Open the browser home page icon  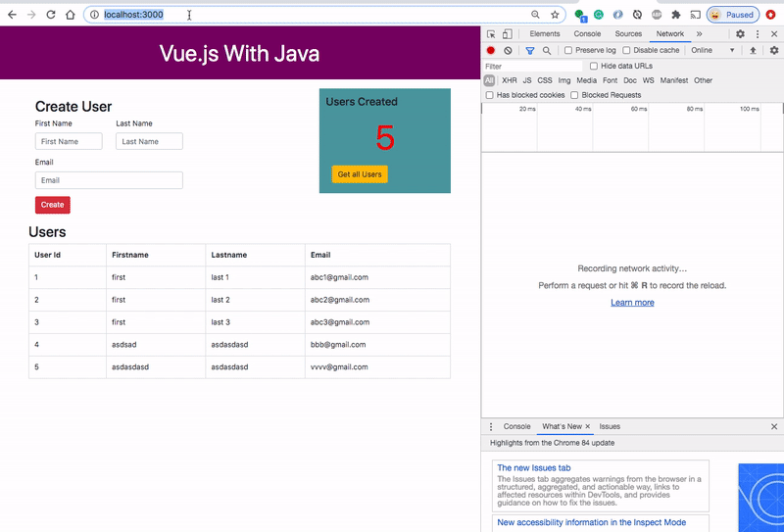[x=70, y=15]
